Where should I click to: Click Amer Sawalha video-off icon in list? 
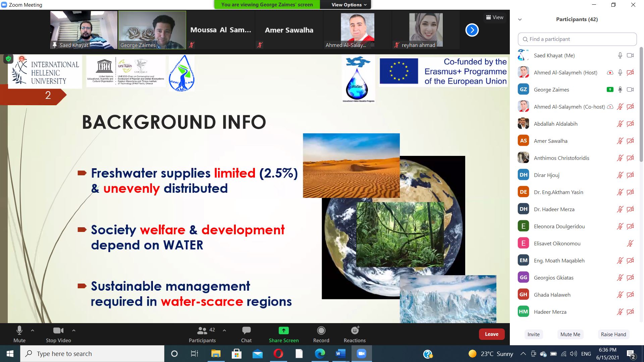click(630, 141)
